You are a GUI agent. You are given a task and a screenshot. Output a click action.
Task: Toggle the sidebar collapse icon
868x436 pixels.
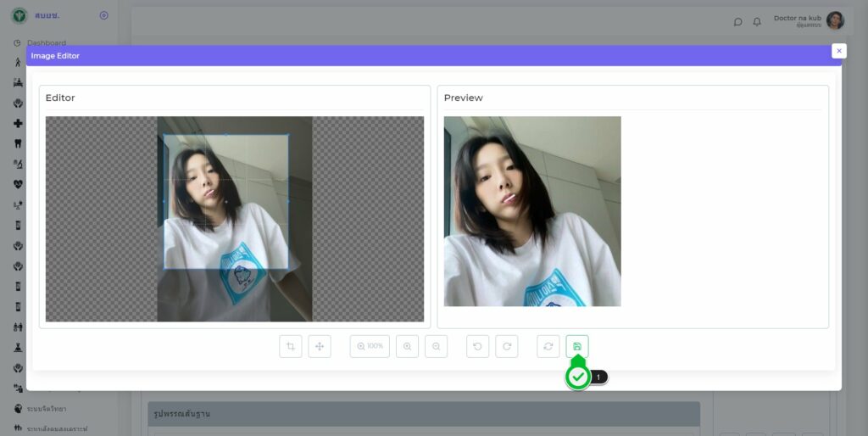point(103,15)
